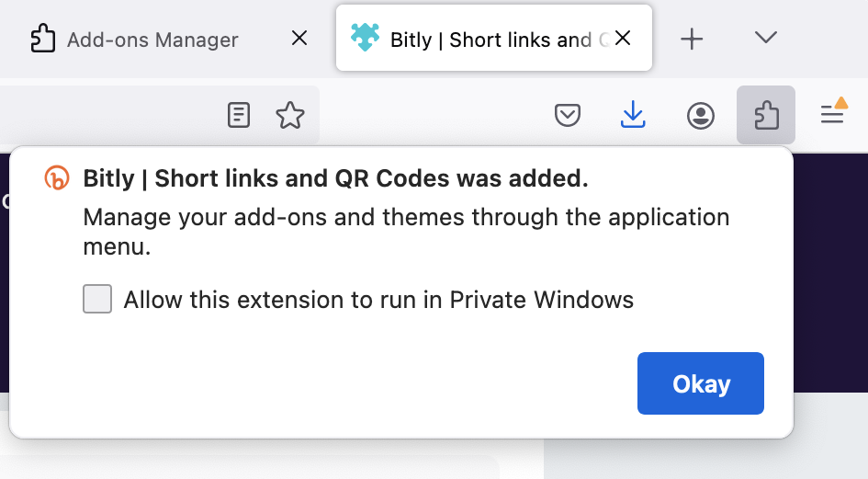Click the Add-ons Manager tab puzzle icon
868x479 pixels.
(42, 39)
